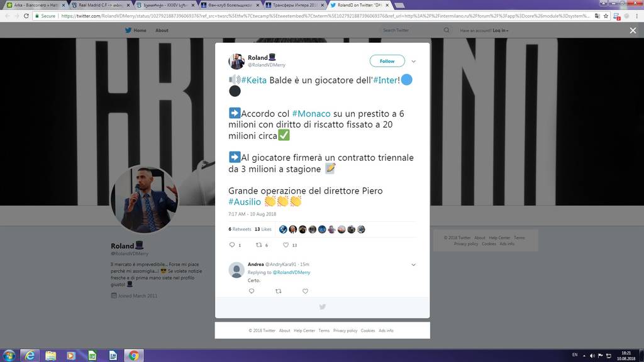
Task: Follow @RolandVDMerry
Action: [386, 61]
